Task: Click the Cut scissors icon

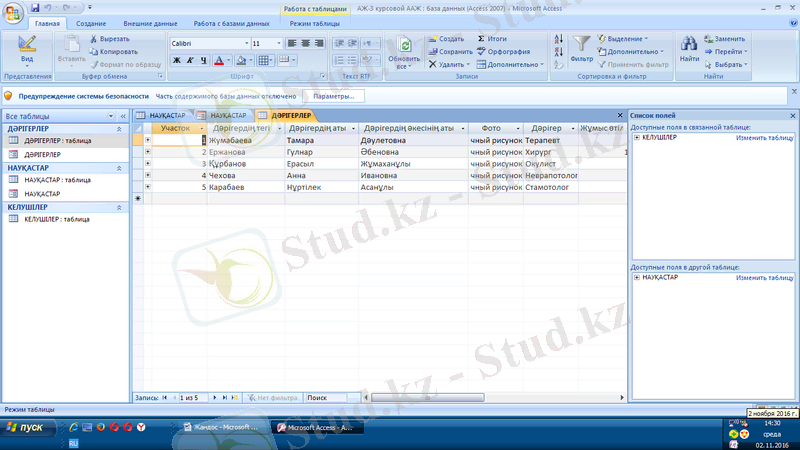Action: (94, 38)
